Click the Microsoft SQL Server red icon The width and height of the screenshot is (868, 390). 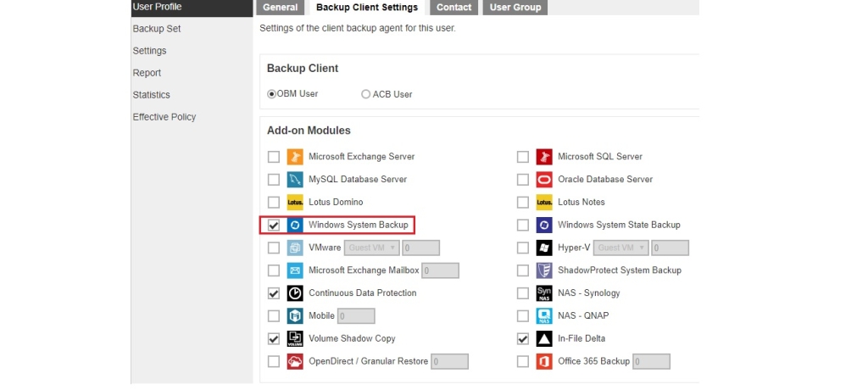544,157
